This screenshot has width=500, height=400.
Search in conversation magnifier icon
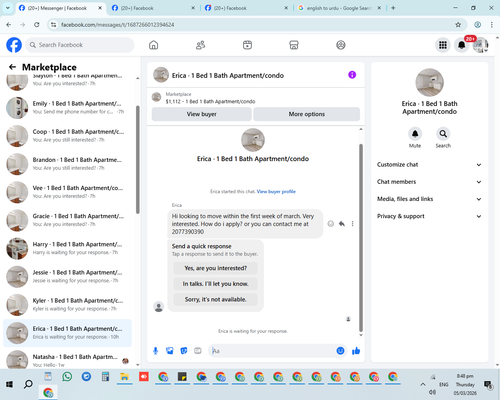[443, 134]
